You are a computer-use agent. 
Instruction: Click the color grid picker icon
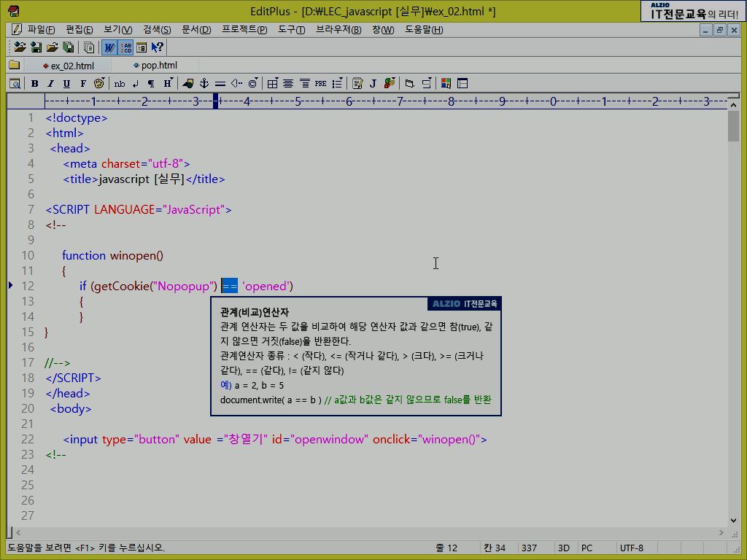coord(446,84)
